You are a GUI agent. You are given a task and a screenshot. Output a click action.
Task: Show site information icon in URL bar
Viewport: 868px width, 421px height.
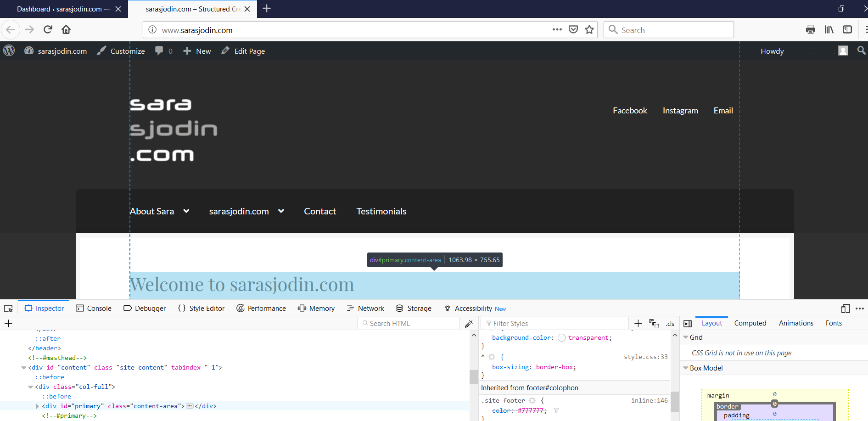(152, 30)
